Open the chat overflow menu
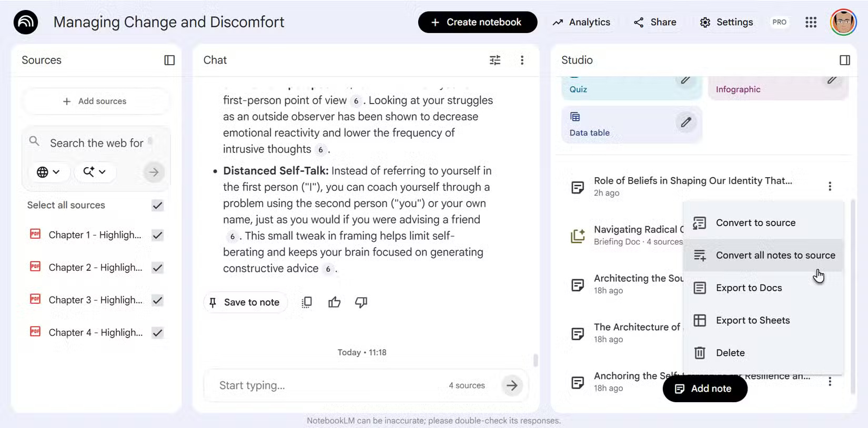The width and height of the screenshot is (868, 428). (522, 60)
